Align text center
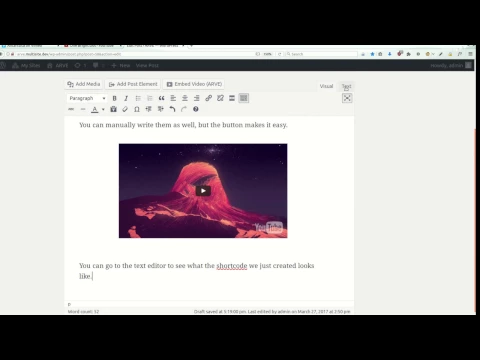Screen dimensions: 480x360 tap(185, 98)
